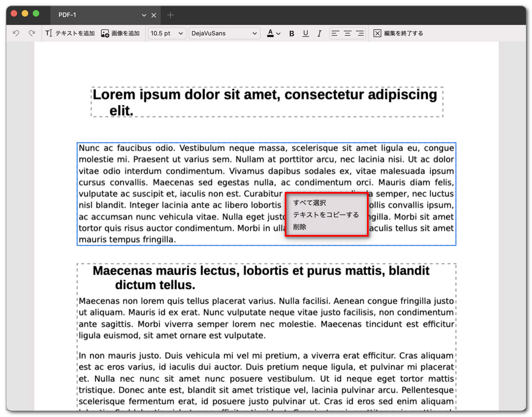Choose テキストをコピーする in context menu

tap(326, 215)
